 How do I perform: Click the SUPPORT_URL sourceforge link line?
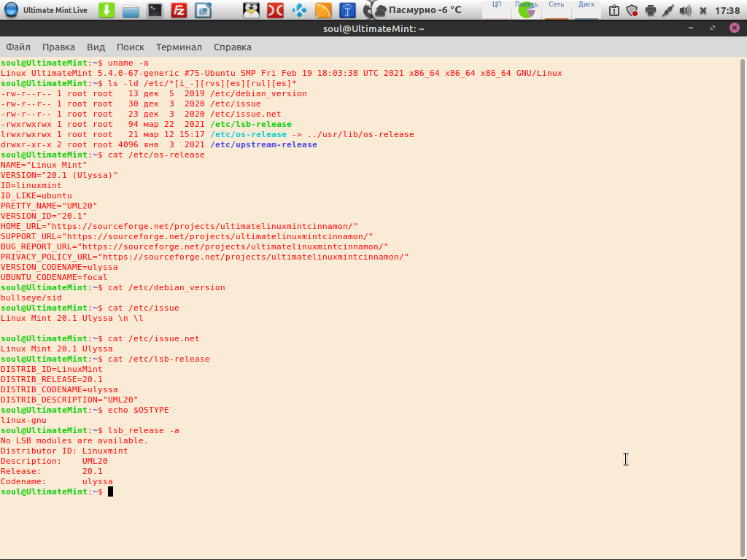click(x=187, y=237)
